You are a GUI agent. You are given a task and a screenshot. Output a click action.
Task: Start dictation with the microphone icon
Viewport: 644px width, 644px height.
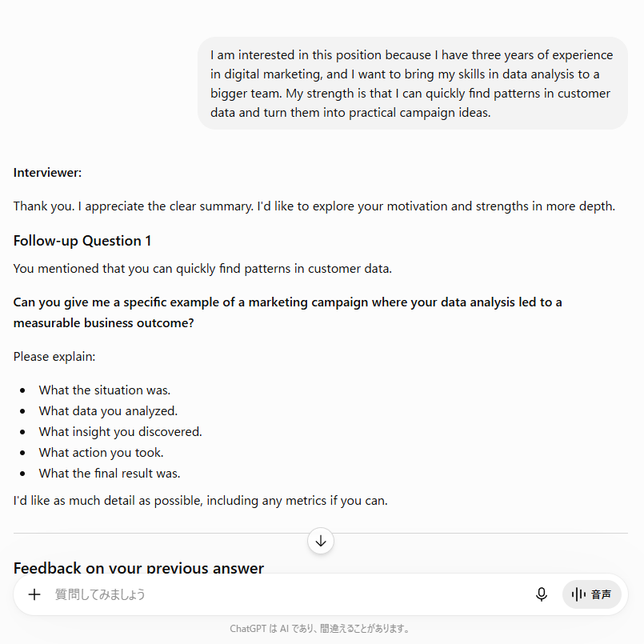[x=542, y=594]
